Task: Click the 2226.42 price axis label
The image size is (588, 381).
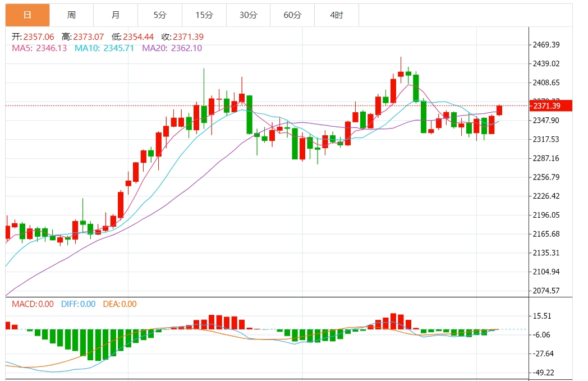Action: 546,196
